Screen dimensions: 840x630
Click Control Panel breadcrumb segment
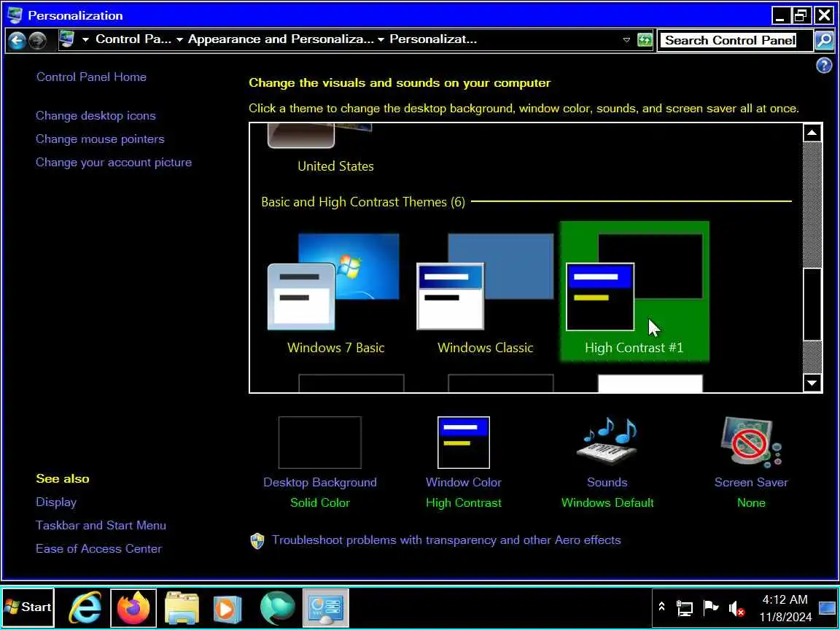(133, 39)
